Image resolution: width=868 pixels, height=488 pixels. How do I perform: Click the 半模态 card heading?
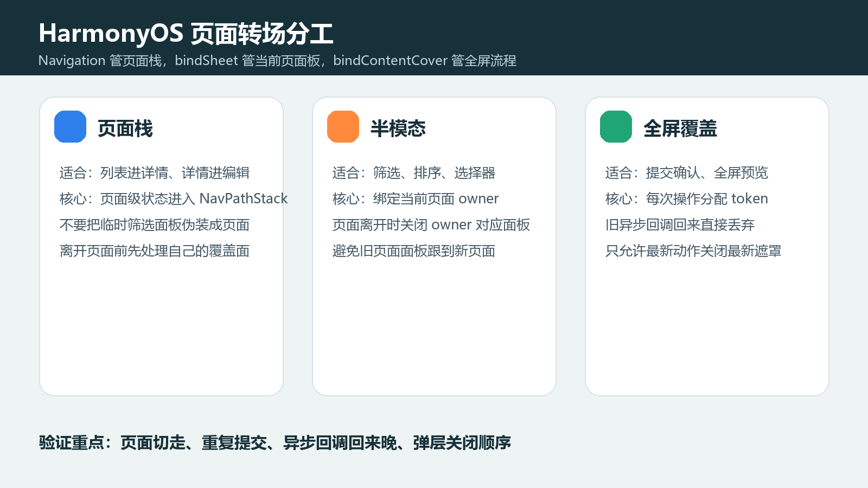point(398,129)
